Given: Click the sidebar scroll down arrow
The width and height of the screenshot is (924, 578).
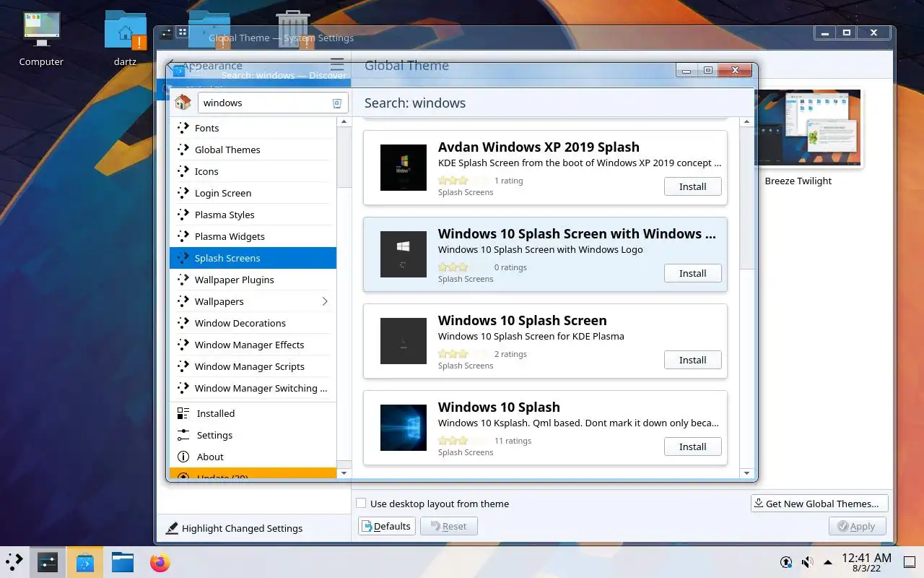Looking at the screenshot, I should [344, 473].
